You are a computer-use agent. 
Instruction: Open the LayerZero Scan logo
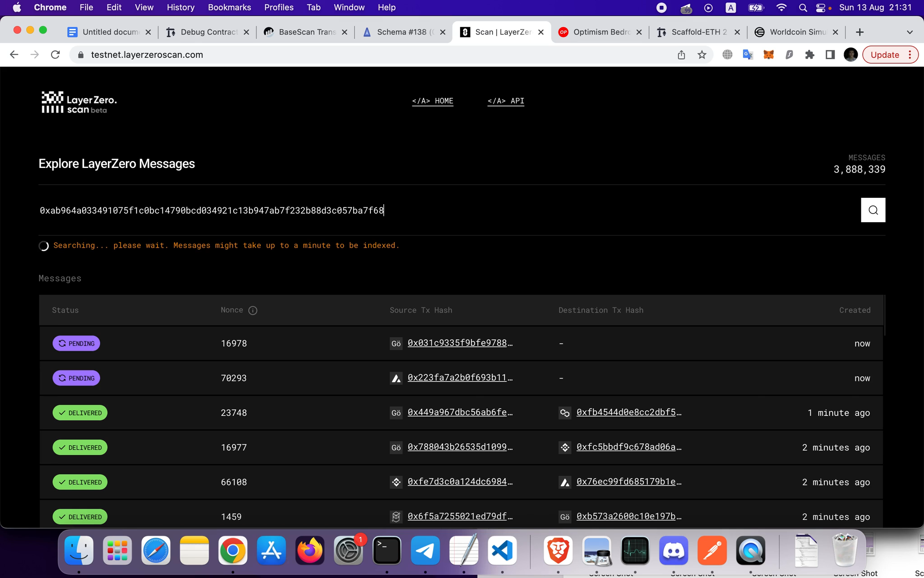click(79, 102)
